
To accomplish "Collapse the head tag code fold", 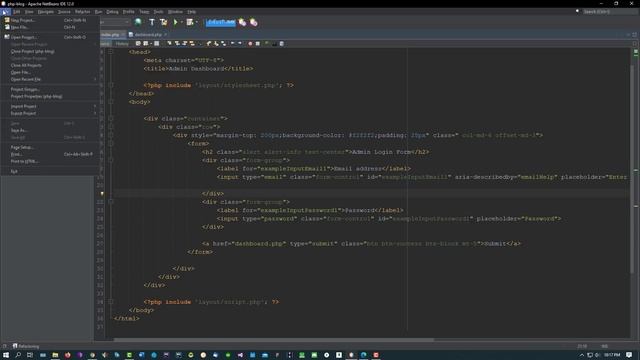I will pos(111,52).
